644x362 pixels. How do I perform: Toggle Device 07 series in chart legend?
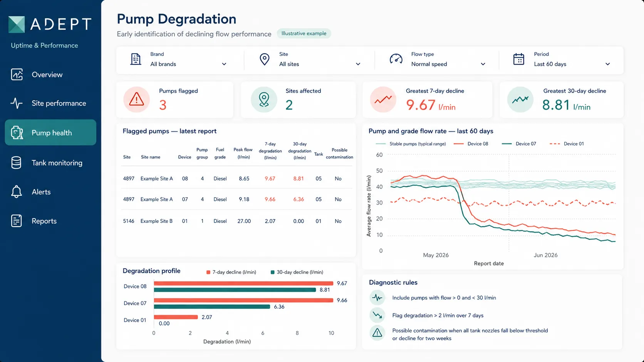[519, 143]
